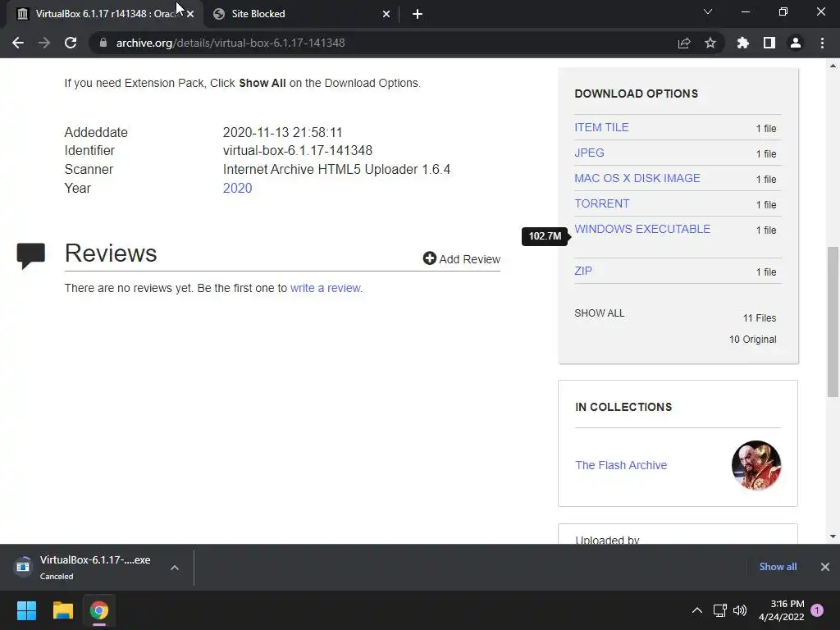Close the VirtualBox 6.1.17 tab

(190, 14)
